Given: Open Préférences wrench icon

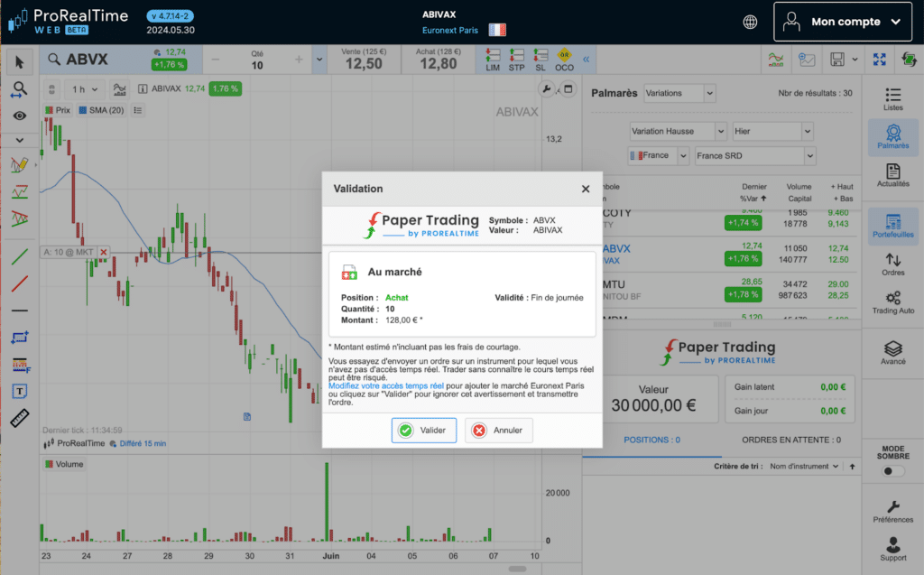Looking at the screenshot, I should [892, 511].
